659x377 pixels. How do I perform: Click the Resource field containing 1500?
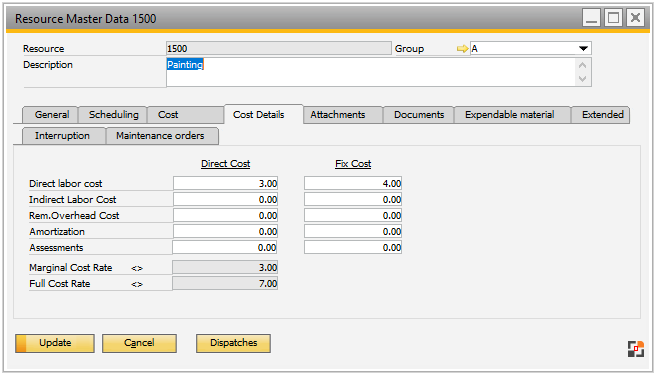pos(279,48)
